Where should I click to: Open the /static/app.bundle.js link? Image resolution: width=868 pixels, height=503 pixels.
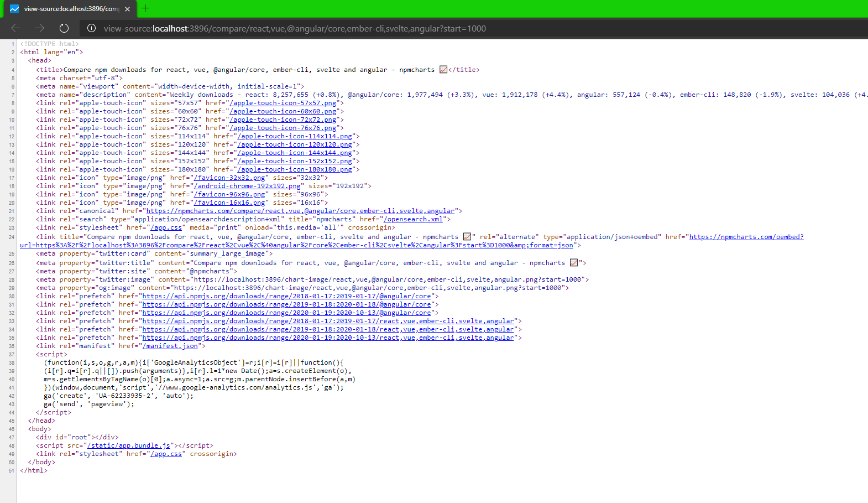coord(128,445)
